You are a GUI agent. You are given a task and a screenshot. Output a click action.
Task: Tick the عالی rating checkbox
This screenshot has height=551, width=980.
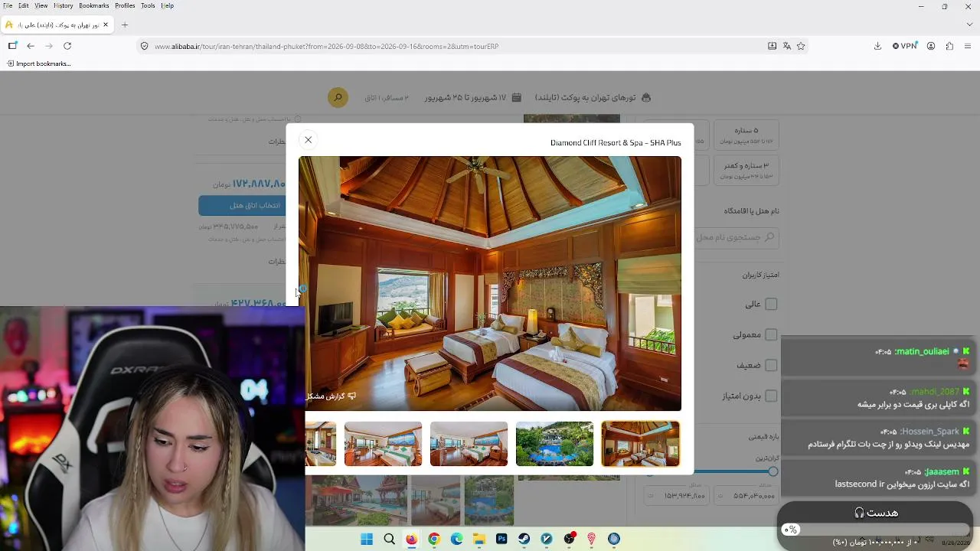pos(771,304)
